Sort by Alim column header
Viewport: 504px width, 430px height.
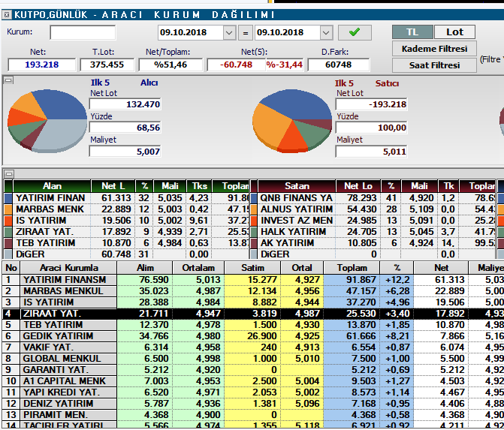(x=145, y=268)
